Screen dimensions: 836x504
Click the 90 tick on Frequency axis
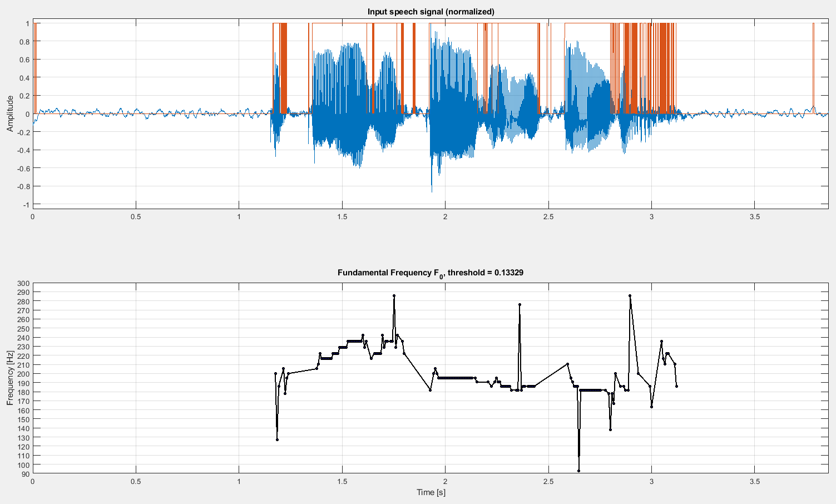26,473
